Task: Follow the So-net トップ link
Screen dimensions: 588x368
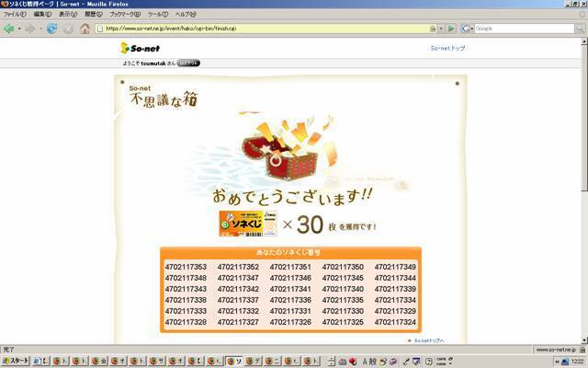Action: [x=447, y=48]
